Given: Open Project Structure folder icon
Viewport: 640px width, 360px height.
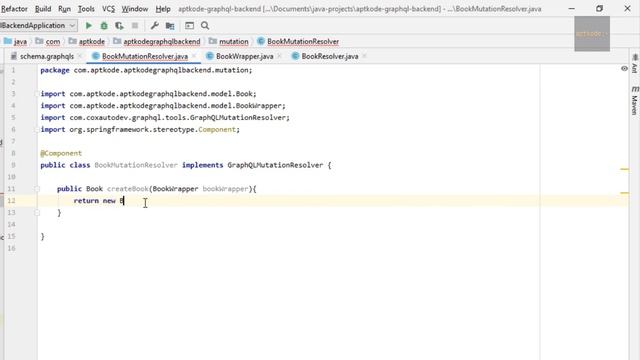Looking at the screenshot, I should click(170, 26).
